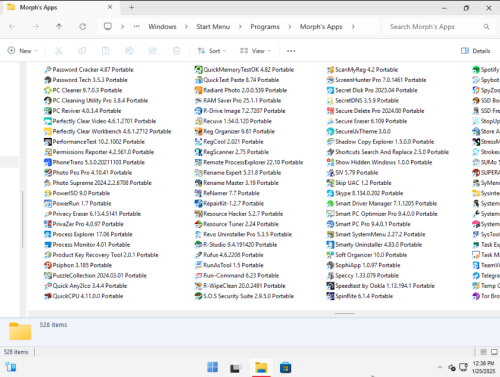Click the Forward navigation arrow
Image resolution: width=500 pixels, height=377 pixels.
(x=36, y=27)
